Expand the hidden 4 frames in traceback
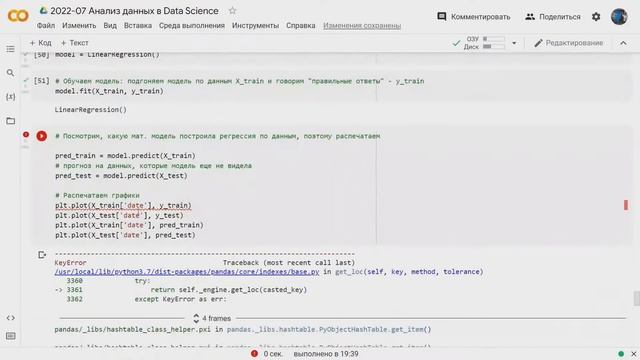This screenshot has height=360, width=640. click(x=212, y=318)
